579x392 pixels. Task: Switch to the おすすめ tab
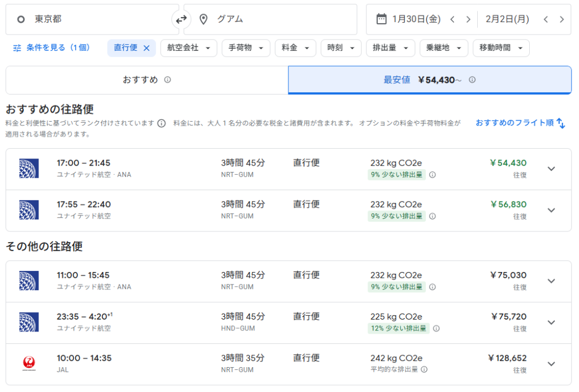[146, 80]
